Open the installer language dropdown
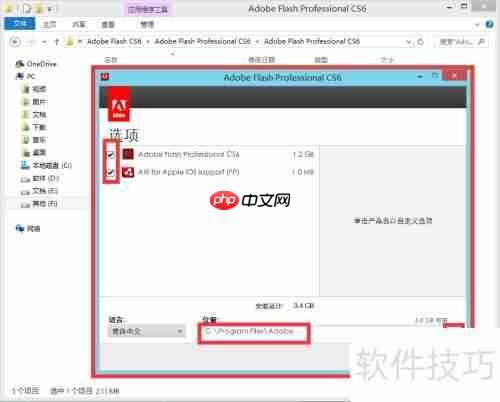Viewport: 500px width, 402px height. pos(146,331)
